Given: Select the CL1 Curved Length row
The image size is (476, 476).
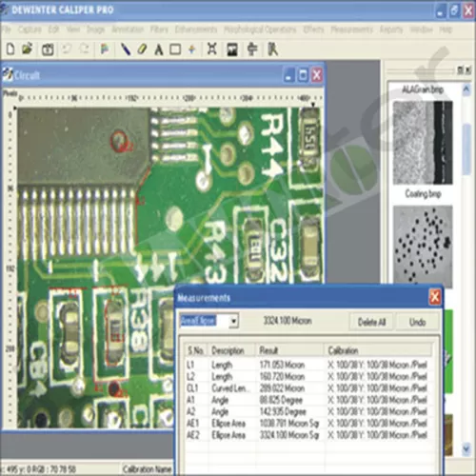Looking at the screenshot, I should (307, 388).
